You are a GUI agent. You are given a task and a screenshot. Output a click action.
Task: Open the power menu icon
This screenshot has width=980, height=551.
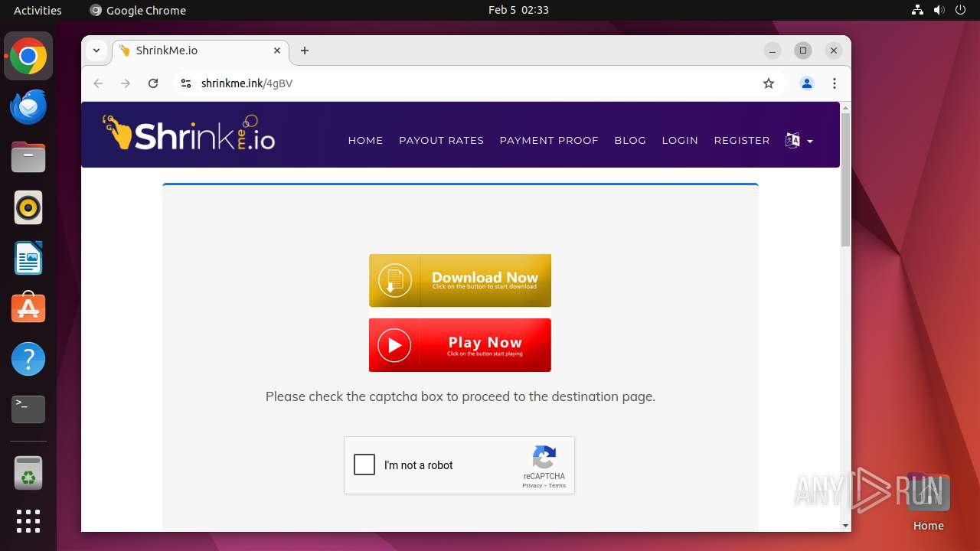tap(962, 10)
